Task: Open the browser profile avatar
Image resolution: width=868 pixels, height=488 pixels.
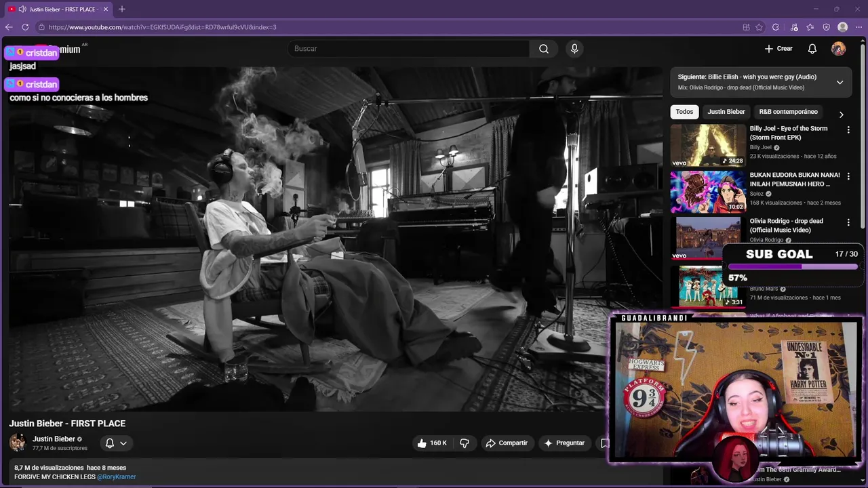Action: click(843, 27)
